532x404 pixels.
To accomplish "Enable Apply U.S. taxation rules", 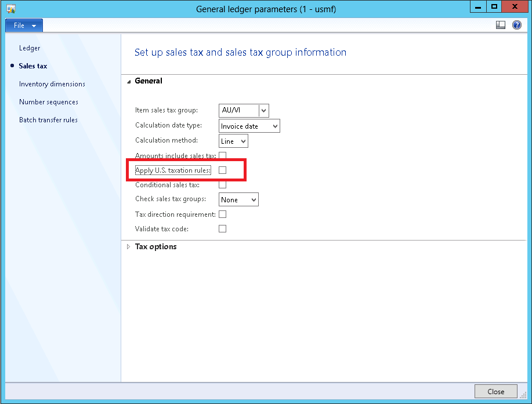I will (223, 170).
